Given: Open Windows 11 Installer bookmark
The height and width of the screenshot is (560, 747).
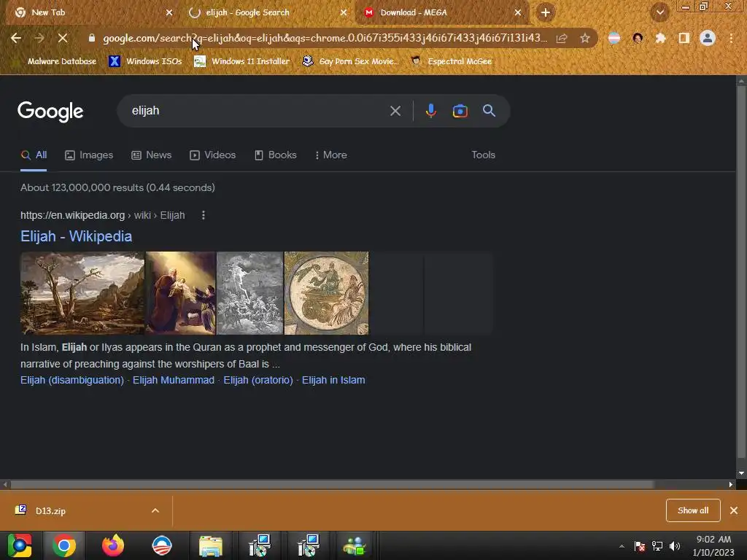Looking at the screenshot, I should tap(242, 61).
